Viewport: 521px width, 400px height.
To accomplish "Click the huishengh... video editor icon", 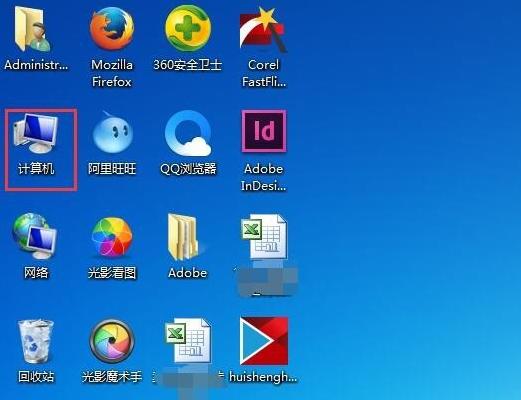I will pyautogui.click(x=264, y=341).
